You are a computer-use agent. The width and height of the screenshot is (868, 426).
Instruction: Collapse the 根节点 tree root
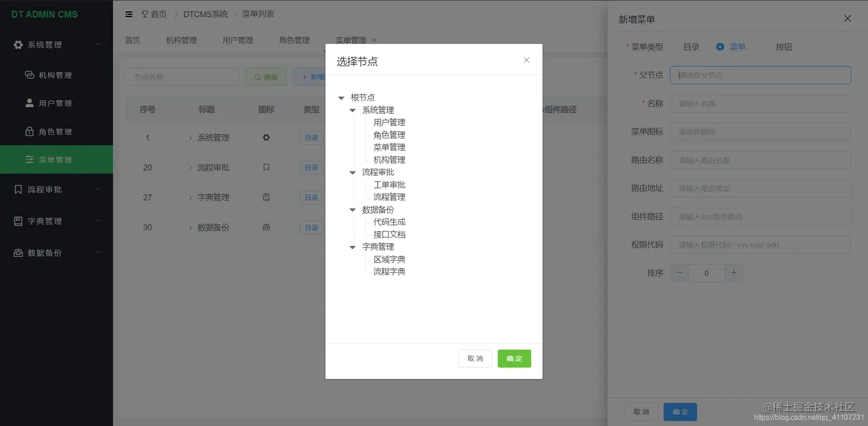click(x=342, y=98)
